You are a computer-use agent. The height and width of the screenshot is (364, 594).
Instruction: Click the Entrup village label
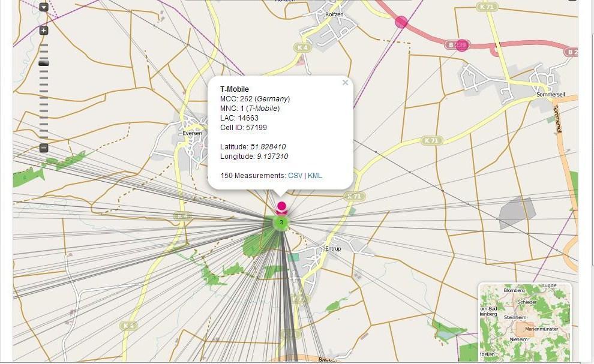click(x=333, y=248)
